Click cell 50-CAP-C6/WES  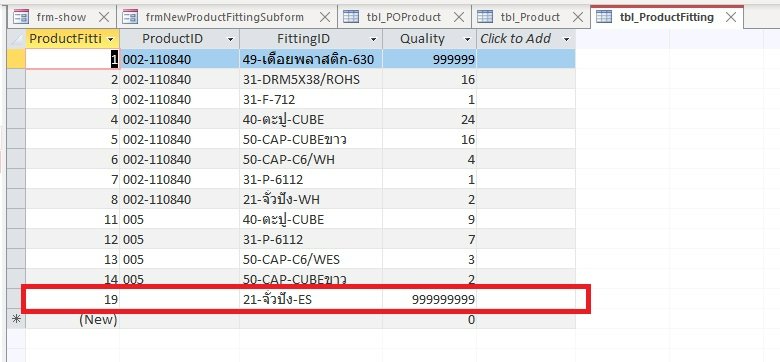pos(311,260)
